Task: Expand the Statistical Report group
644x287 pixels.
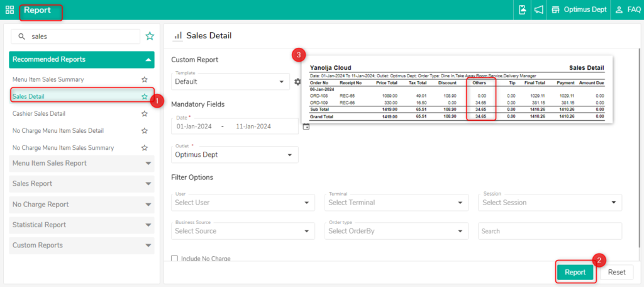Action: pos(82,225)
